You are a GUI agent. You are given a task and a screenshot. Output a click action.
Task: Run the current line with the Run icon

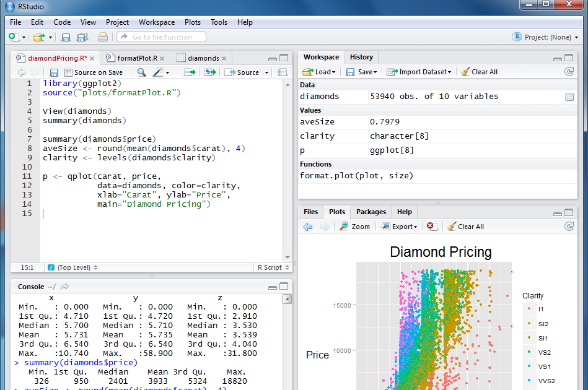(x=190, y=72)
